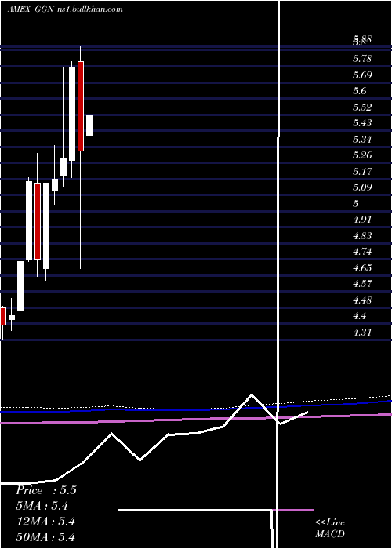Click the 5.34 price axis label
Viewport: 392px width, 549px height.
[362, 140]
